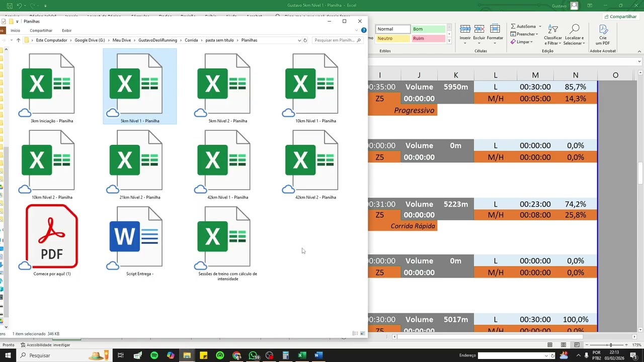Select the 42km Nível 1 - Planilha file
Screen dimensions: 644x362
click(x=227, y=164)
